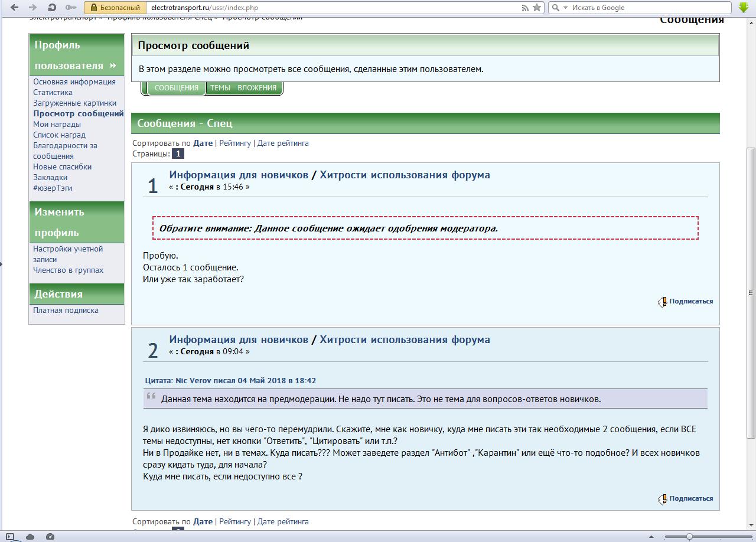
Task: Switch to the Вложения tab
Action: 257,88
